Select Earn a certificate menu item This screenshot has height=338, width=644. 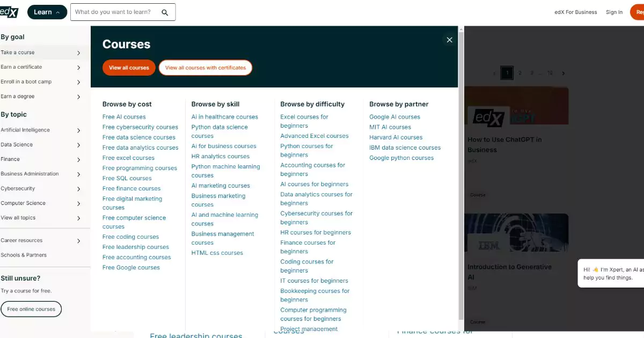45,67
